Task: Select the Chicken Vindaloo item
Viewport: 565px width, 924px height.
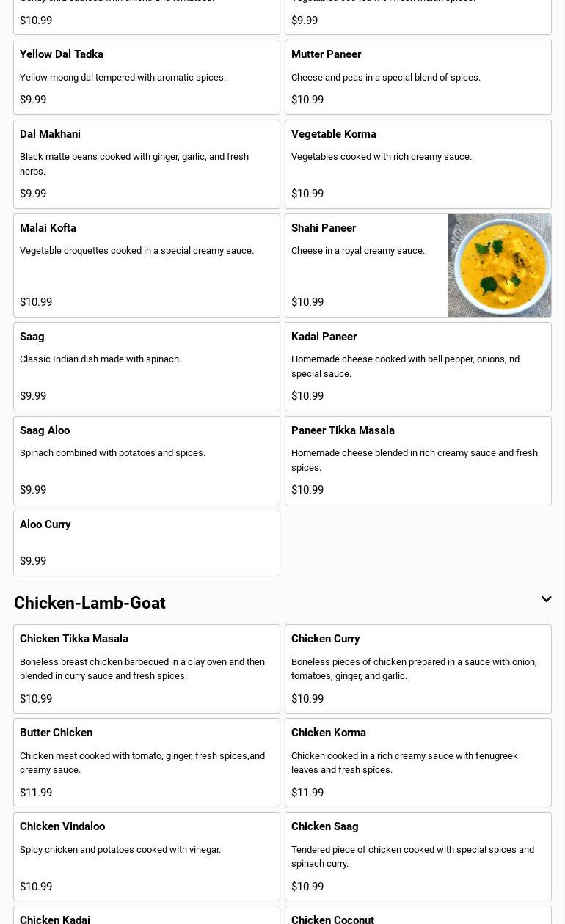Action: click(146, 856)
